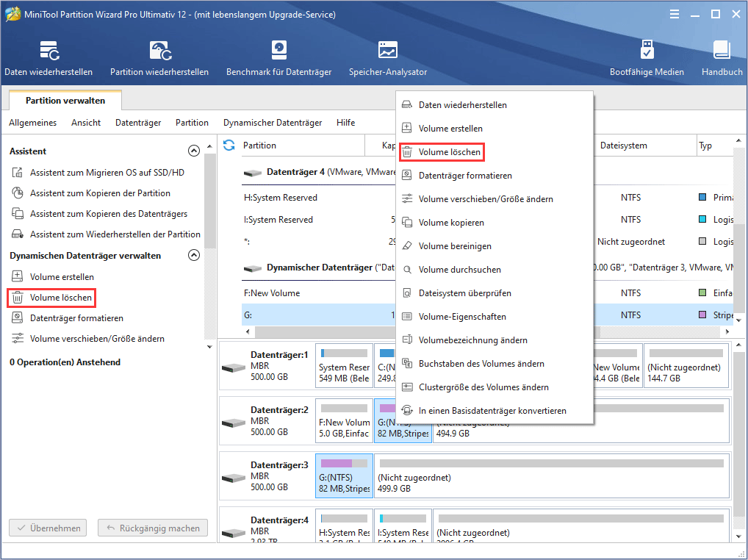
Task: Select Volume erstellen in context menu
Action: tap(495, 129)
